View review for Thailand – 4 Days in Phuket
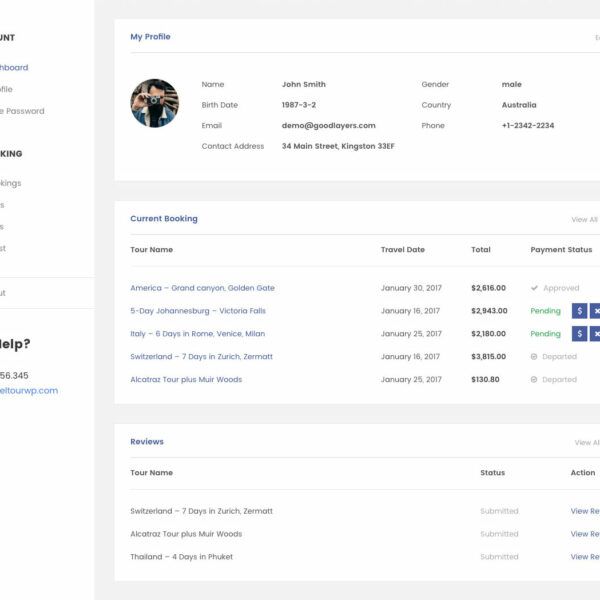The width and height of the screenshot is (600, 600). [x=585, y=557]
